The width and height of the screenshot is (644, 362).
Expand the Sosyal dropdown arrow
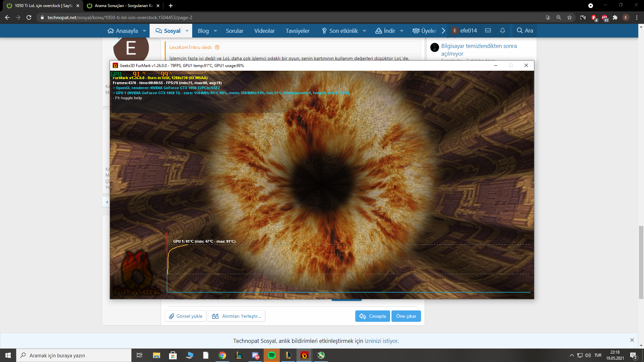tap(187, 31)
